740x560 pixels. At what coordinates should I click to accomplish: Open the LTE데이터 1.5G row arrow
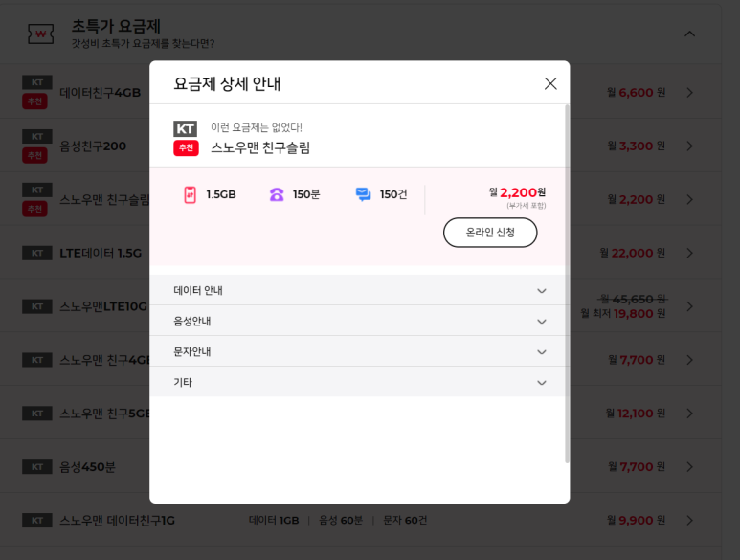689,253
